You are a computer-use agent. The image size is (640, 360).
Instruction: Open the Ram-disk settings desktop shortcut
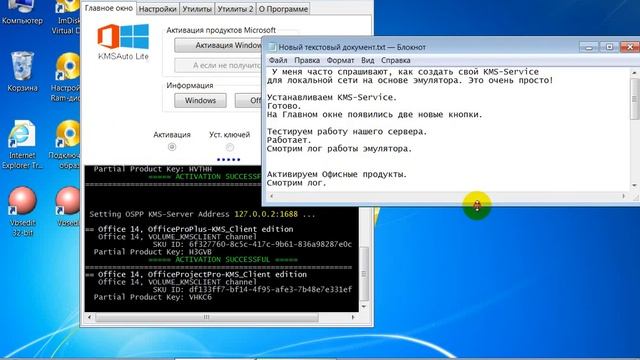click(67, 78)
